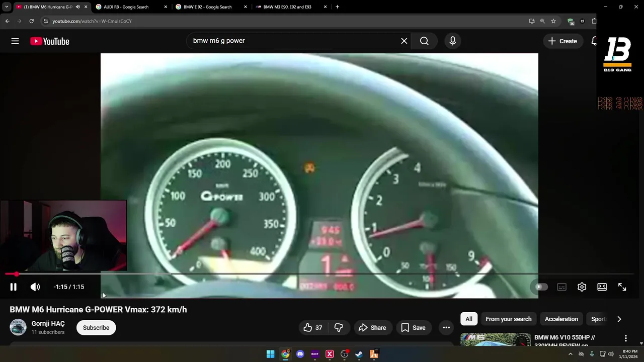Close the AUDI R8 tab
Viewport: 644px width, 362px height.
coord(166,7)
